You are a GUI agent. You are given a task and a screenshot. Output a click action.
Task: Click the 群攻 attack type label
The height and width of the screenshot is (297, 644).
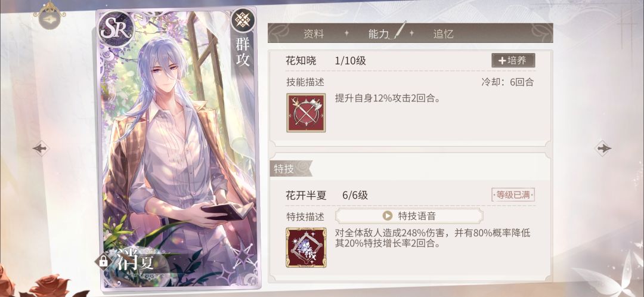click(x=242, y=52)
